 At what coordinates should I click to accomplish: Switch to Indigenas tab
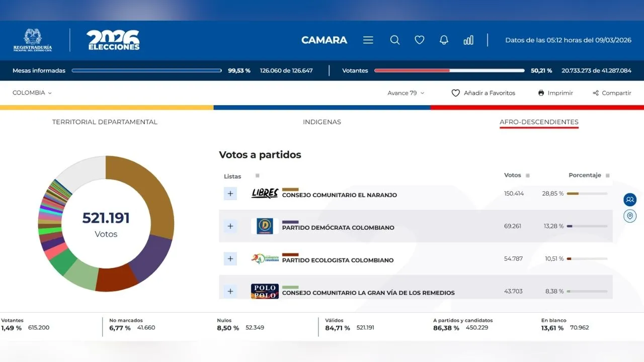tap(322, 122)
